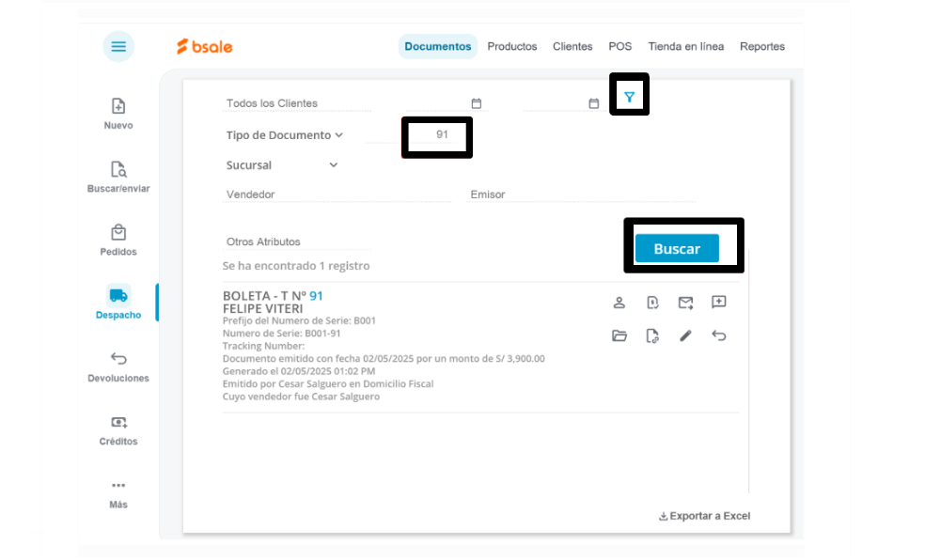Open the hamburger menu button
Screen dimensions: 925x560
tap(118, 47)
